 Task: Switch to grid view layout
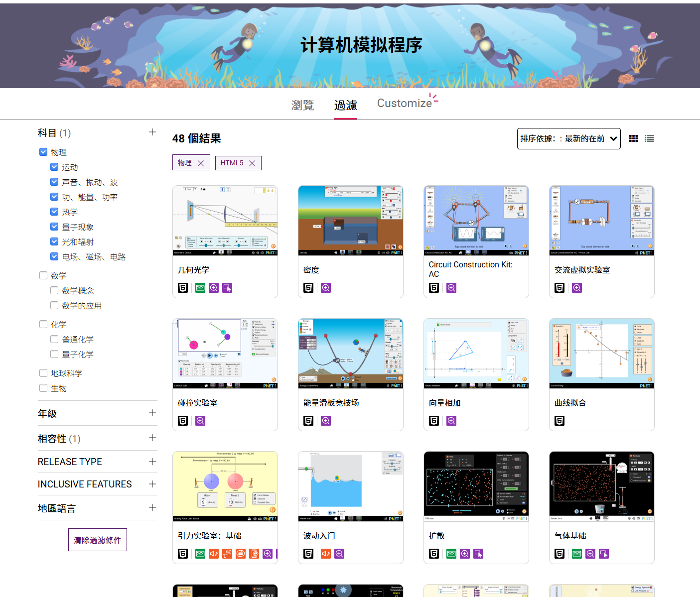pos(633,138)
